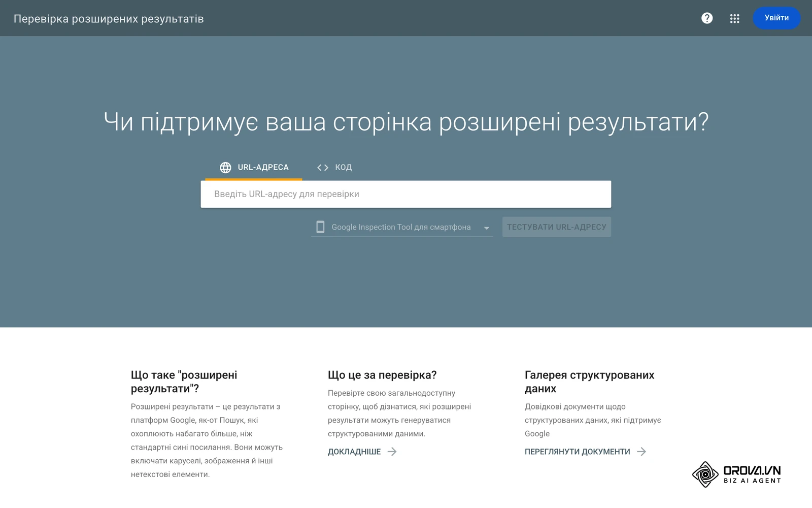Click the arrow next to ПЕРЕГЛЯНУТИ ДОКУМЕНТИ

tap(641, 452)
